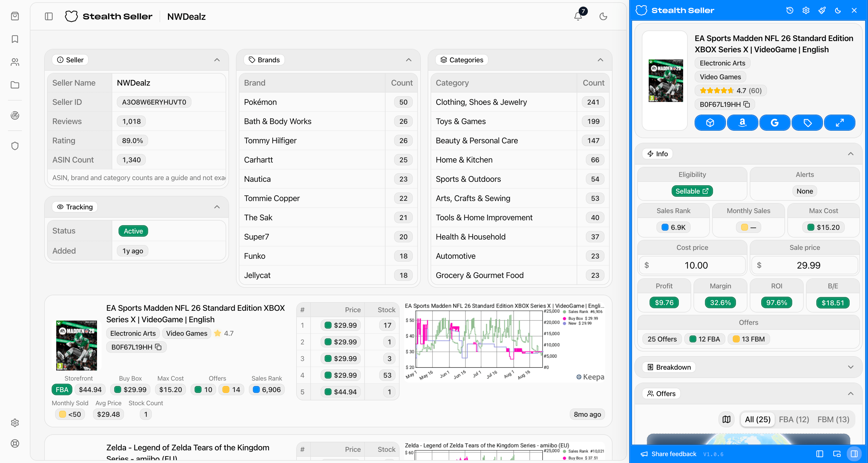Click the green FBA storefront badge

click(62, 389)
